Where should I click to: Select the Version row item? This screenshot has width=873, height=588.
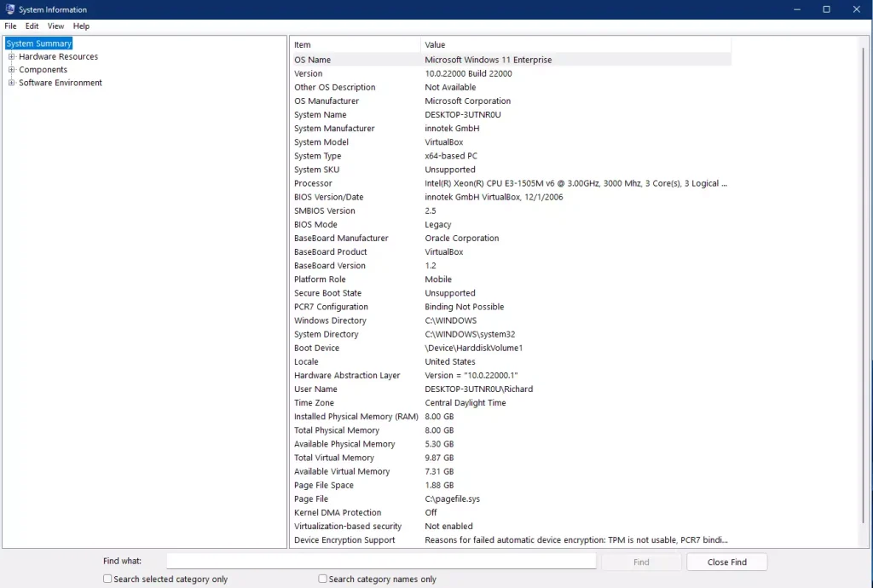[x=512, y=73]
